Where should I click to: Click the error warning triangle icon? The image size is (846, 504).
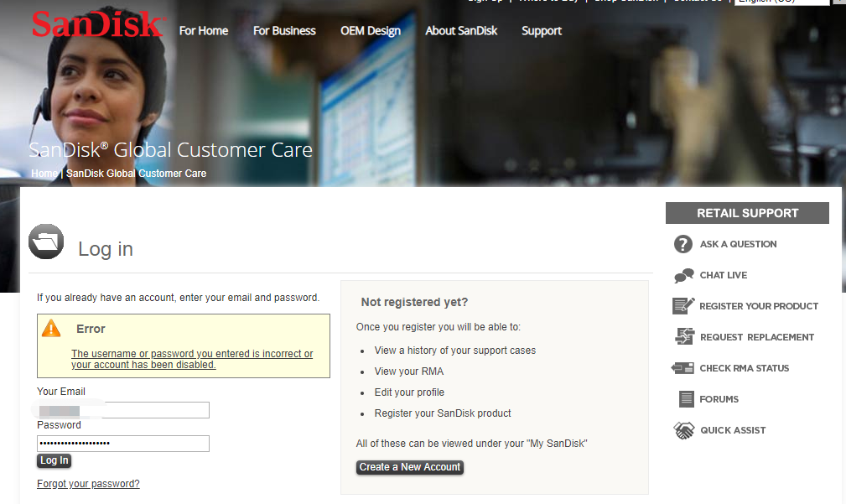coord(51,328)
